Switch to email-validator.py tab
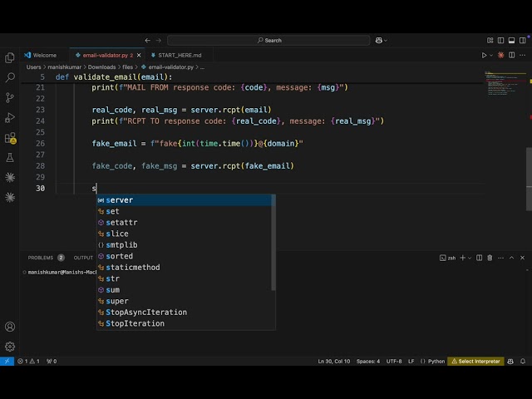 coord(105,56)
